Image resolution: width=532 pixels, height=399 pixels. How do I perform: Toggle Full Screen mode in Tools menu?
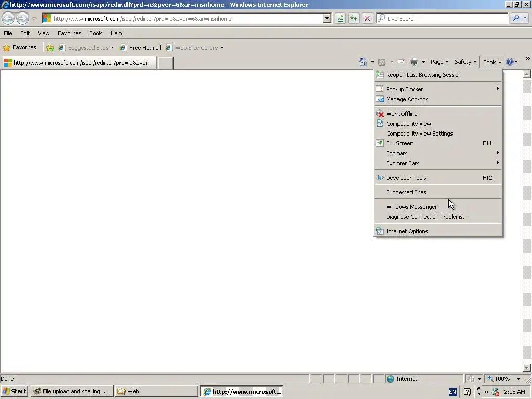click(x=438, y=143)
